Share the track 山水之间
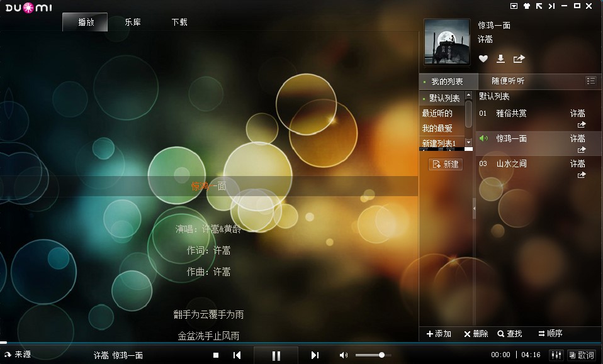This screenshot has width=603, height=364. tap(582, 175)
